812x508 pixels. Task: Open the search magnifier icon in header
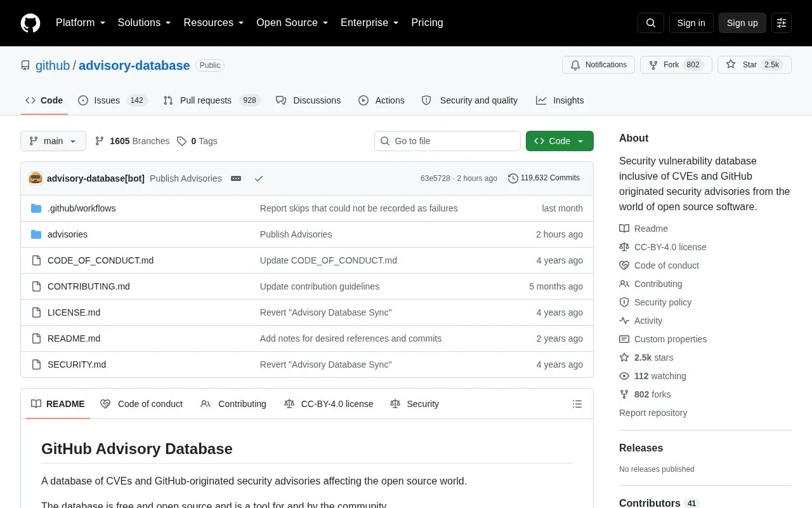tap(651, 23)
